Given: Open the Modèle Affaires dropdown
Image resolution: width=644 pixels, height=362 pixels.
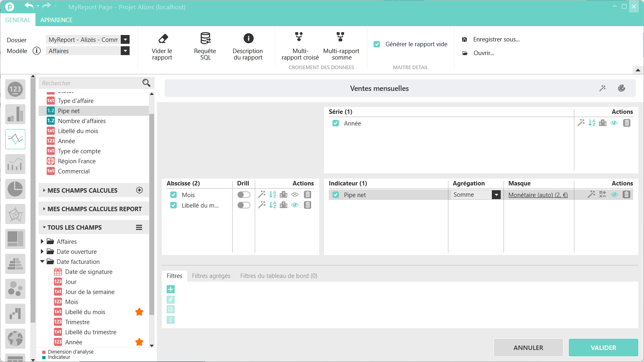Looking at the screenshot, I should (x=88, y=51).
